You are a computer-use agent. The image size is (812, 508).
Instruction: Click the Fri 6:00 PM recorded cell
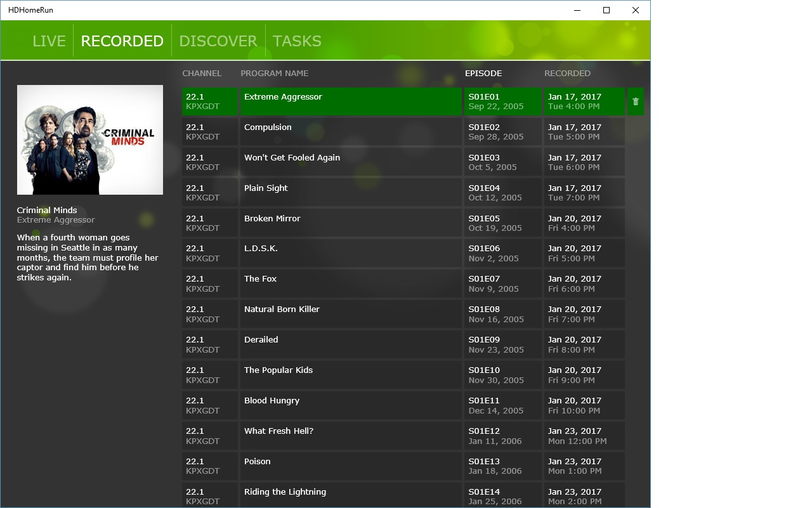(x=584, y=283)
